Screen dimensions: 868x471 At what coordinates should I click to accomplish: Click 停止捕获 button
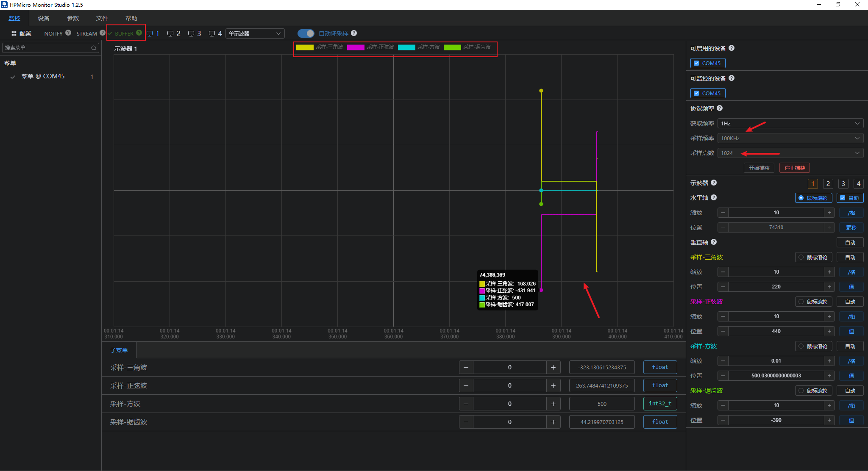pos(795,168)
